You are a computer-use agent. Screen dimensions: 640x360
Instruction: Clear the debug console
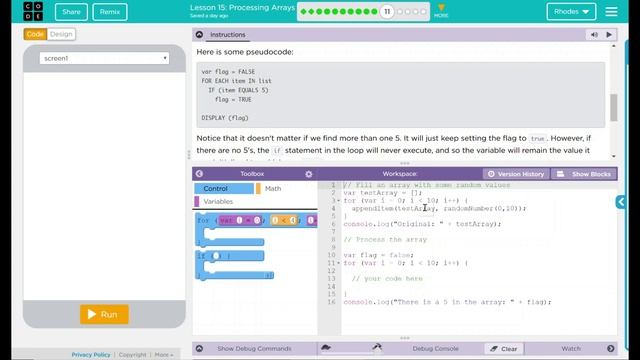[x=504, y=349]
